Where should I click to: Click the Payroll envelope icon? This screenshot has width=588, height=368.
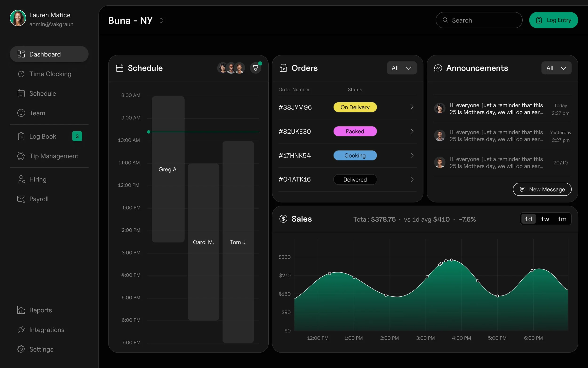tap(21, 199)
